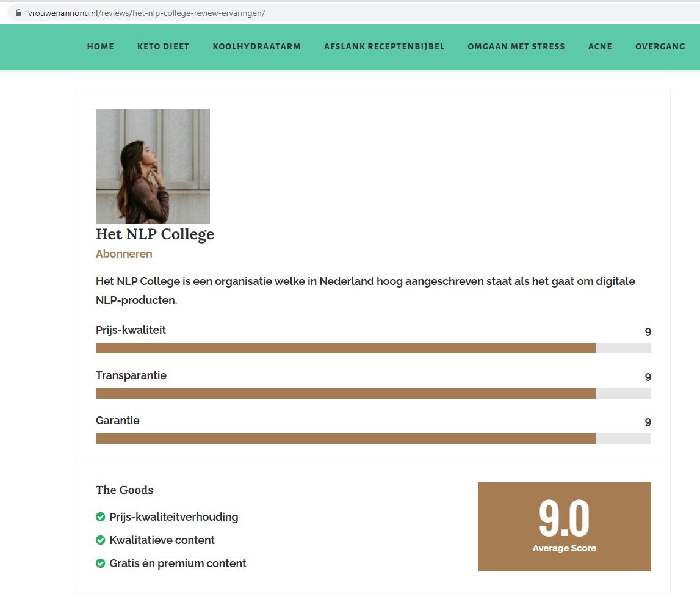Open the KOOLHYDRAATARM menu item
700x605 pixels.
pyautogui.click(x=256, y=46)
